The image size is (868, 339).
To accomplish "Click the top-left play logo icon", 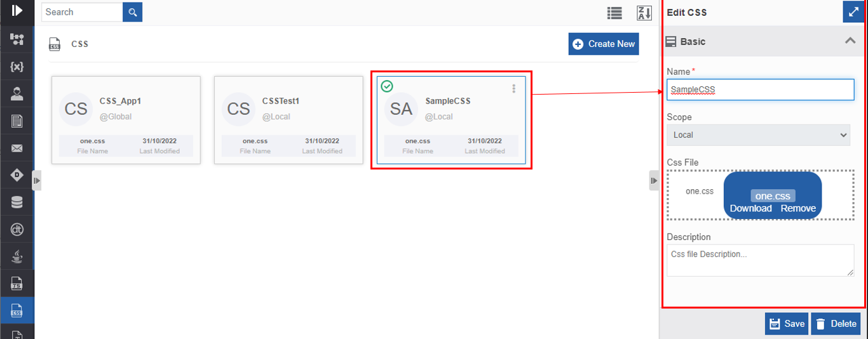I will click(x=17, y=11).
